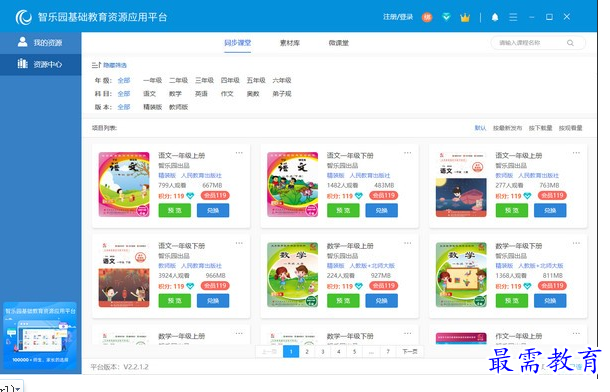Filter by 一年级 grade
Viewport: 610px width, 392px height.
point(152,80)
